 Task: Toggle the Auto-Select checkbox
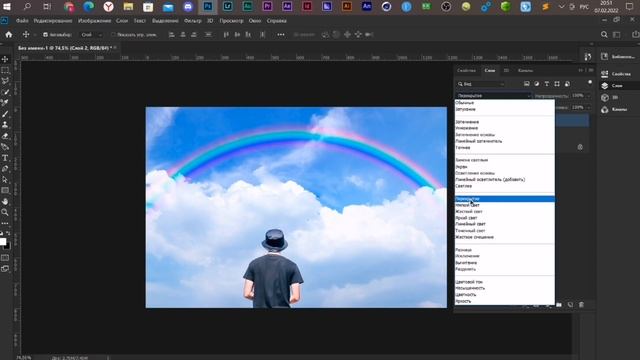pos(45,35)
